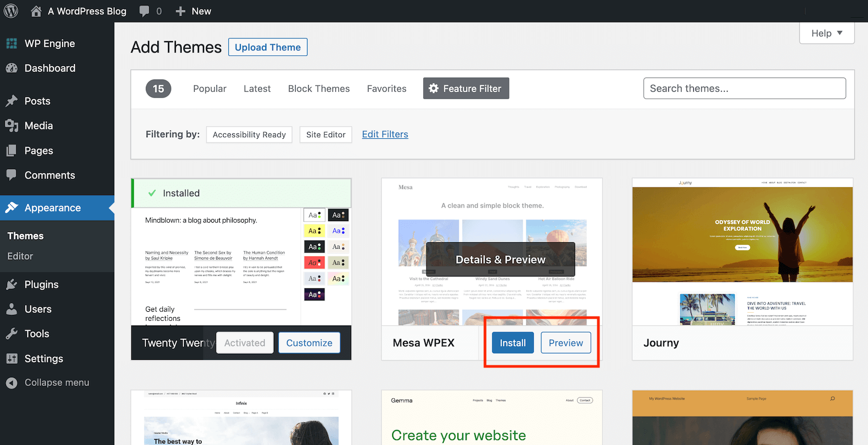The image size is (868, 445).
Task: Click the Feature Filter gear icon
Action: (x=433, y=88)
